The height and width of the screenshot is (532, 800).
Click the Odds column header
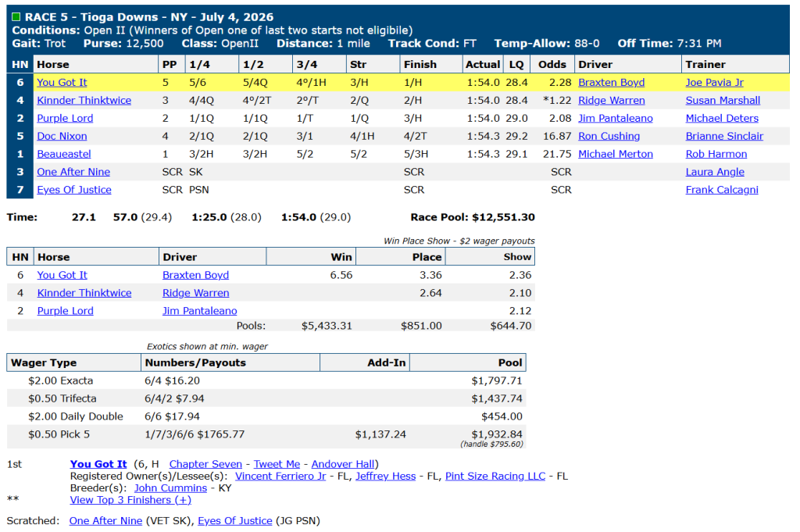point(552,64)
